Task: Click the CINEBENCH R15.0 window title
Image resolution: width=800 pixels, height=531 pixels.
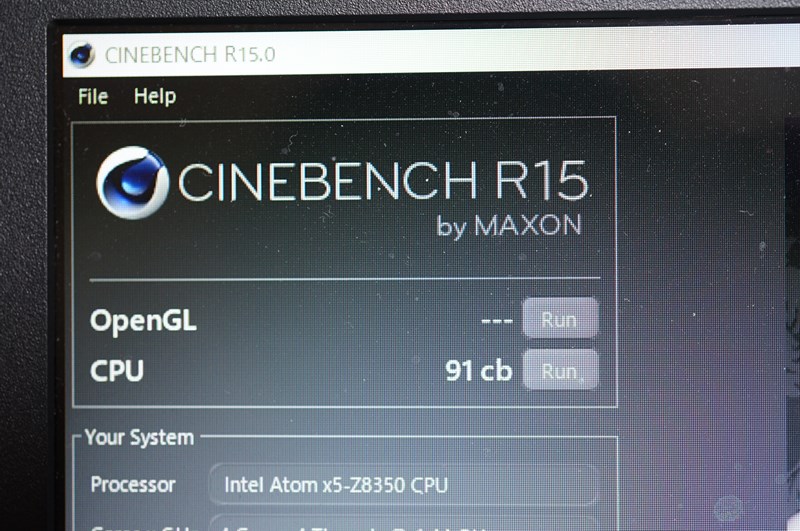Action: click(190, 54)
